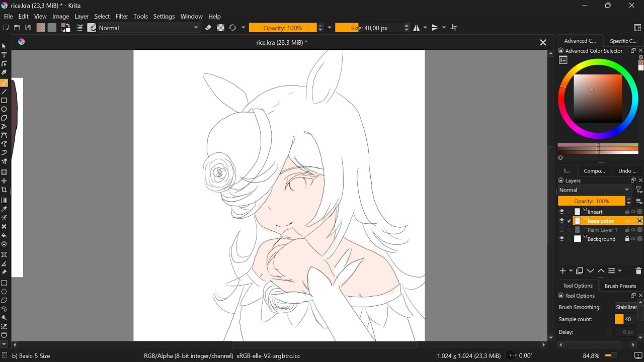Adjust the top toolbar brush Opacity slider
644x362 pixels.
point(283,28)
